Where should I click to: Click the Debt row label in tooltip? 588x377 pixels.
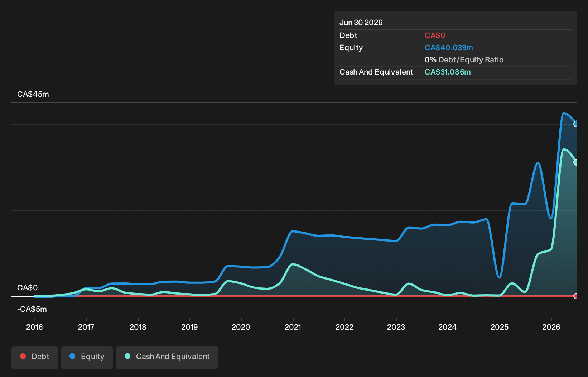(x=348, y=35)
